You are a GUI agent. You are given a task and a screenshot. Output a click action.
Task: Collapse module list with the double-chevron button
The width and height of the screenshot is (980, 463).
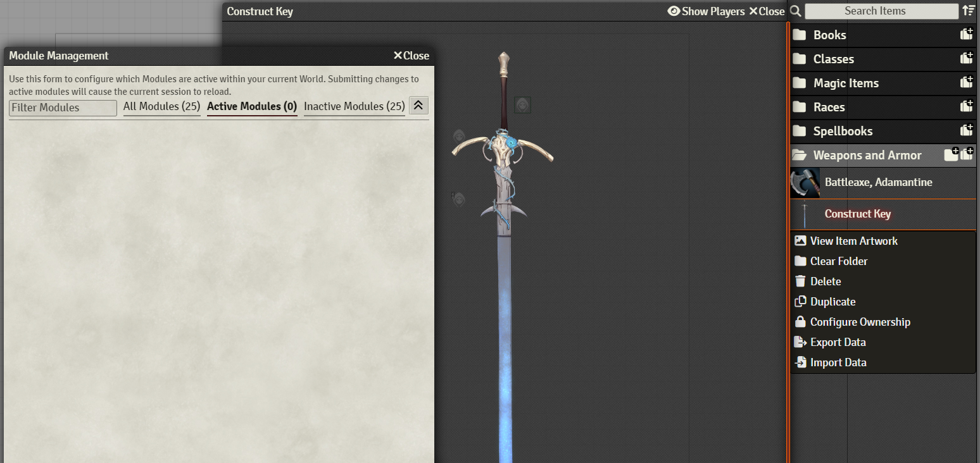pos(418,105)
